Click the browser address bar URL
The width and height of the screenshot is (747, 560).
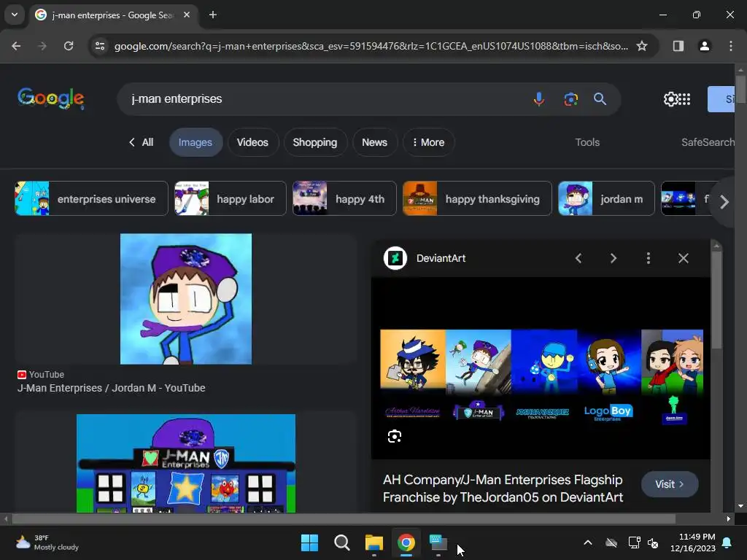point(371,46)
